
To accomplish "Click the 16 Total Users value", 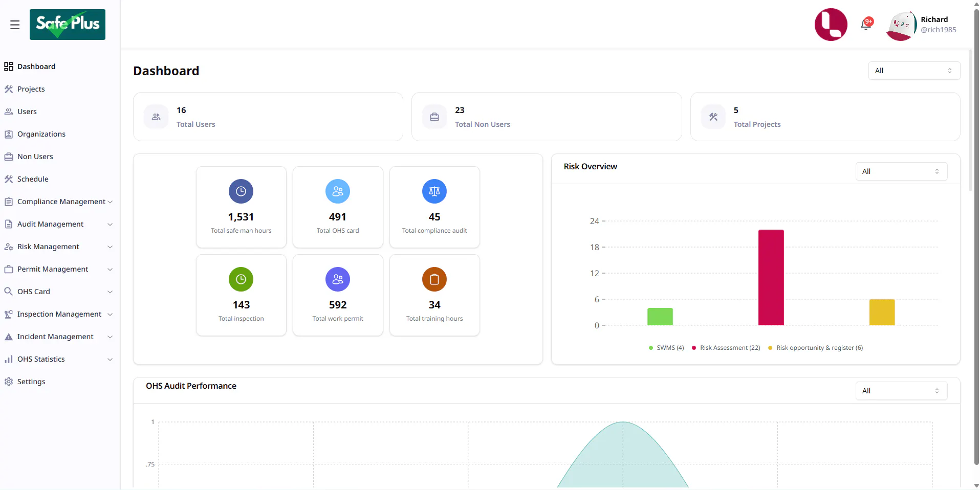I will pyautogui.click(x=181, y=110).
